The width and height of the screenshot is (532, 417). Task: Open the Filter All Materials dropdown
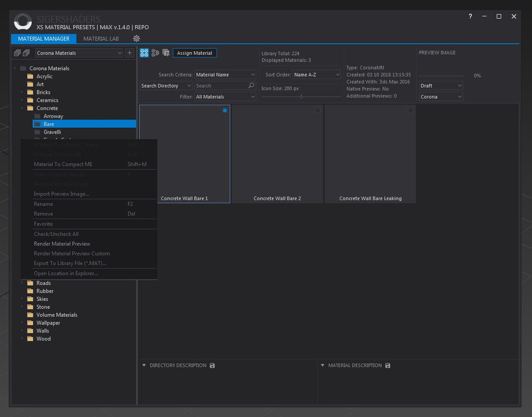coord(225,96)
